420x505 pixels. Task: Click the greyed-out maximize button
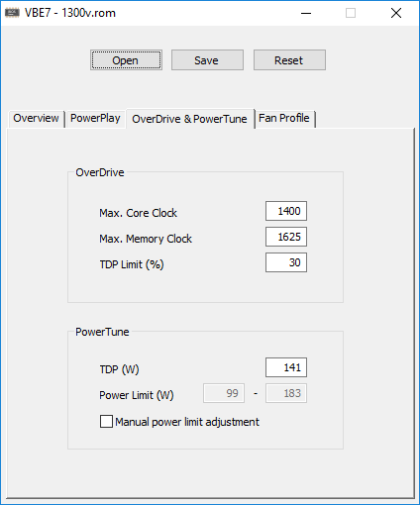pyautogui.click(x=351, y=13)
